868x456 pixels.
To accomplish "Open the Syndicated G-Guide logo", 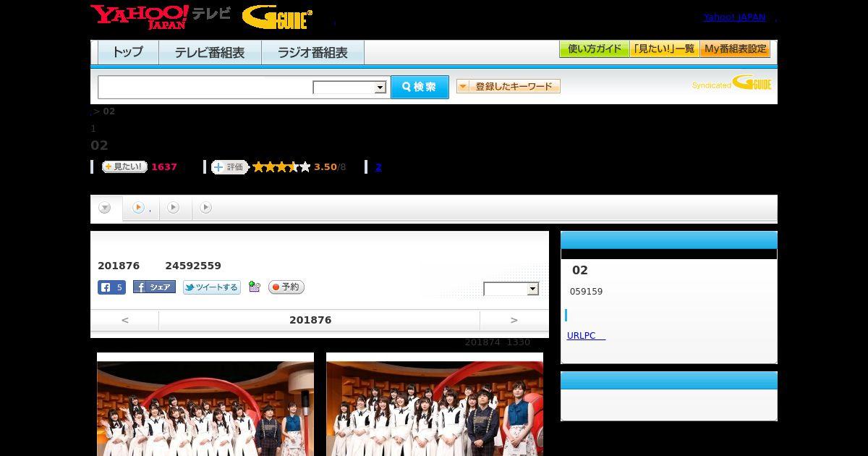I will tap(732, 83).
